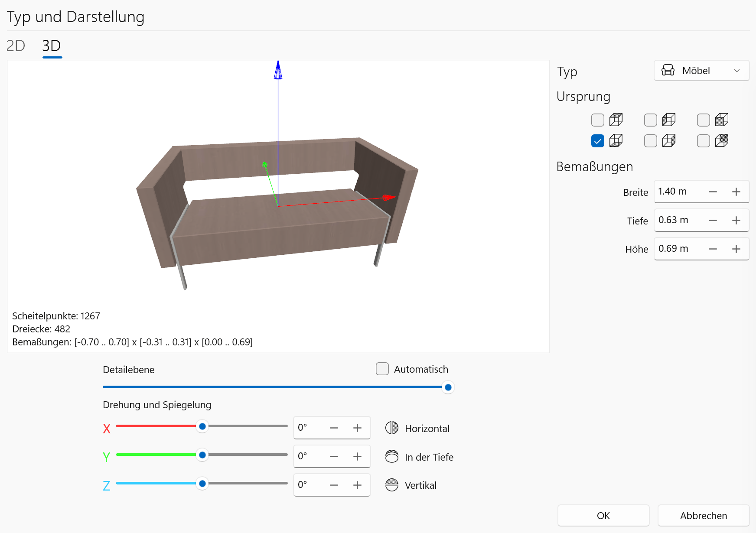Decrease Tiefe with the minus button
The width and height of the screenshot is (756, 533).
coord(713,220)
